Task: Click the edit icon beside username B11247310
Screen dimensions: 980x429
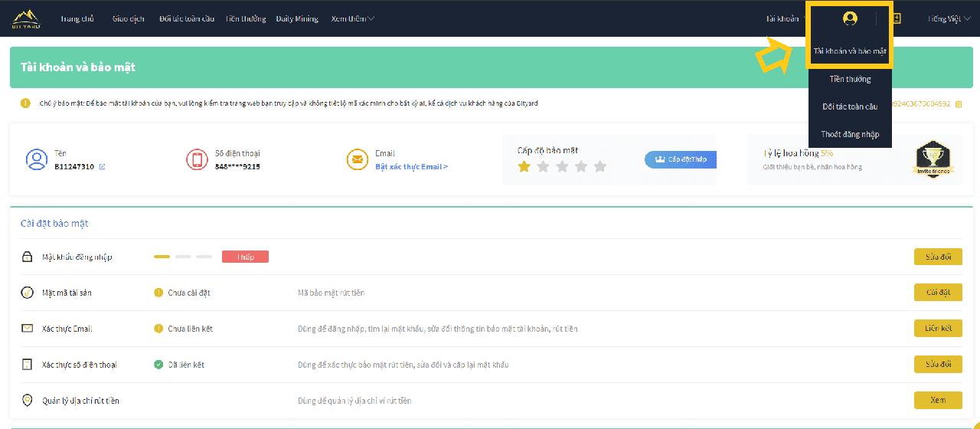Action: pyautogui.click(x=103, y=166)
